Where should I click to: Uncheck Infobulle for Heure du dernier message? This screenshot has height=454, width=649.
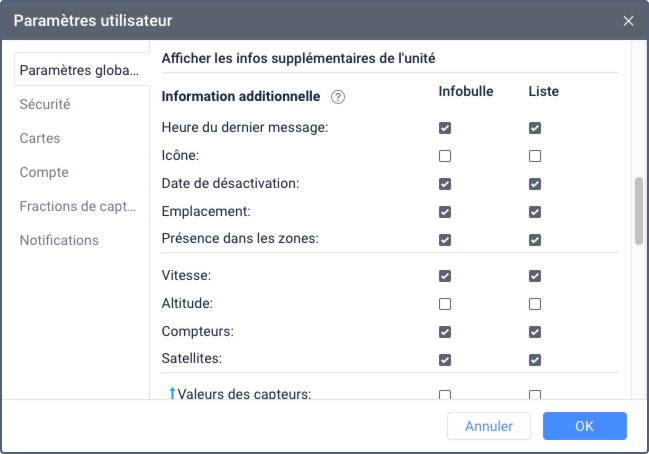445,128
